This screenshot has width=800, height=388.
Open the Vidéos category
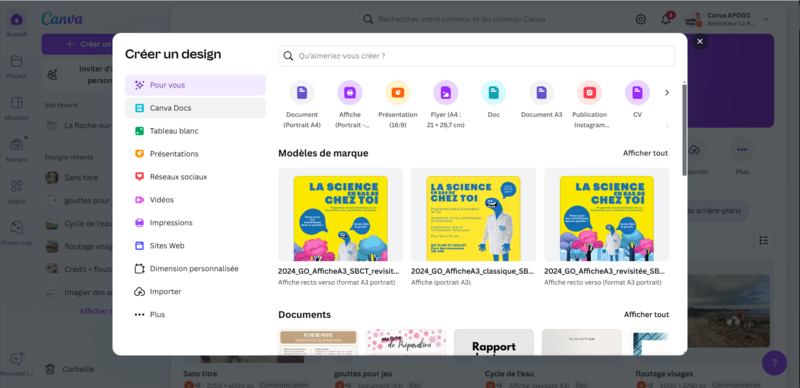click(x=195, y=200)
